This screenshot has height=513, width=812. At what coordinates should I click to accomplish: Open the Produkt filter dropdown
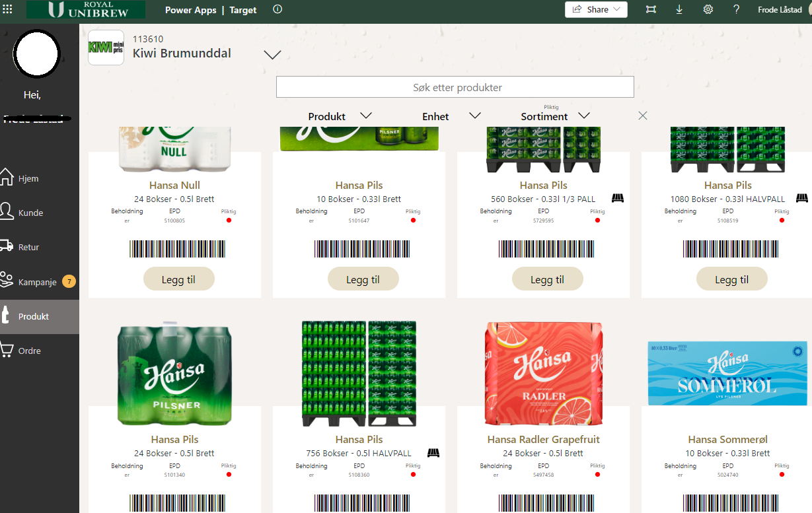[366, 116]
